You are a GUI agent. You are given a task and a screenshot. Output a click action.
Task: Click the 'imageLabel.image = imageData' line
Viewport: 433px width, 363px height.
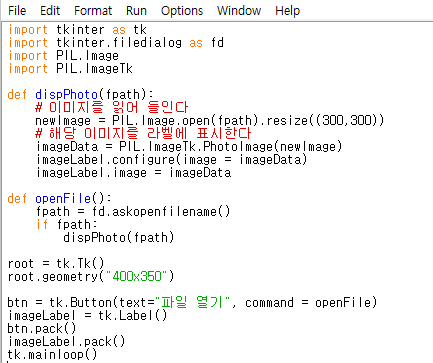point(133,173)
